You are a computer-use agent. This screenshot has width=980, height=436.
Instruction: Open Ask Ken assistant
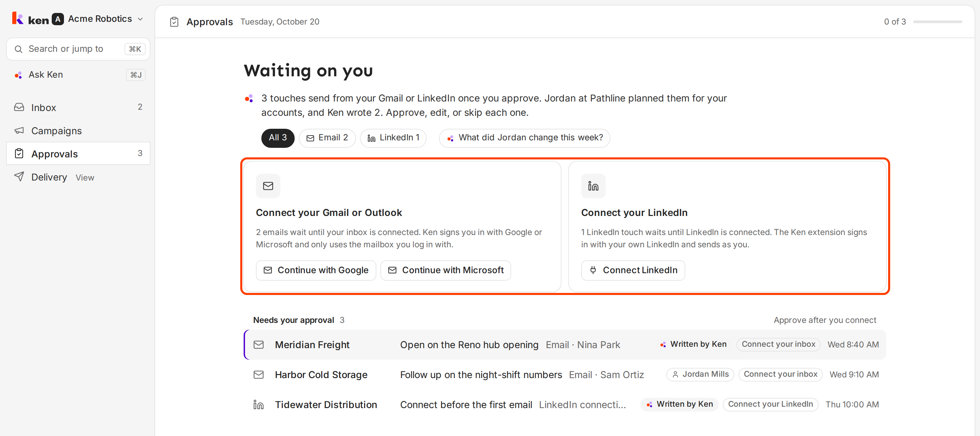pos(78,75)
